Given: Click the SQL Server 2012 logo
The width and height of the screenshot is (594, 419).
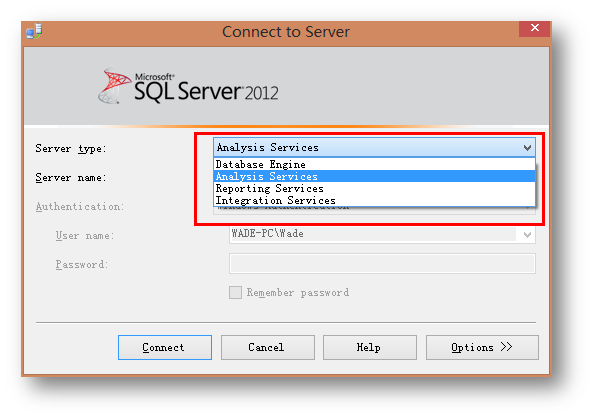Looking at the screenshot, I should [x=188, y=87].
